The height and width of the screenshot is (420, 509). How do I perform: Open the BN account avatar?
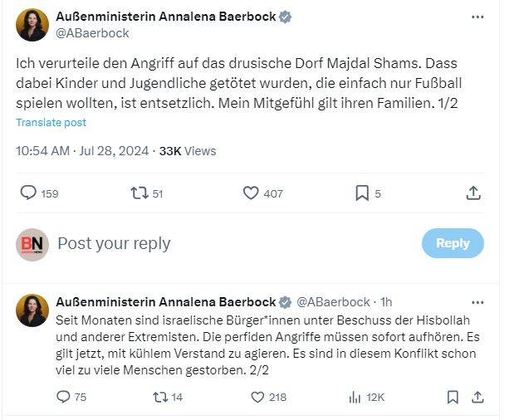[32, 244]
